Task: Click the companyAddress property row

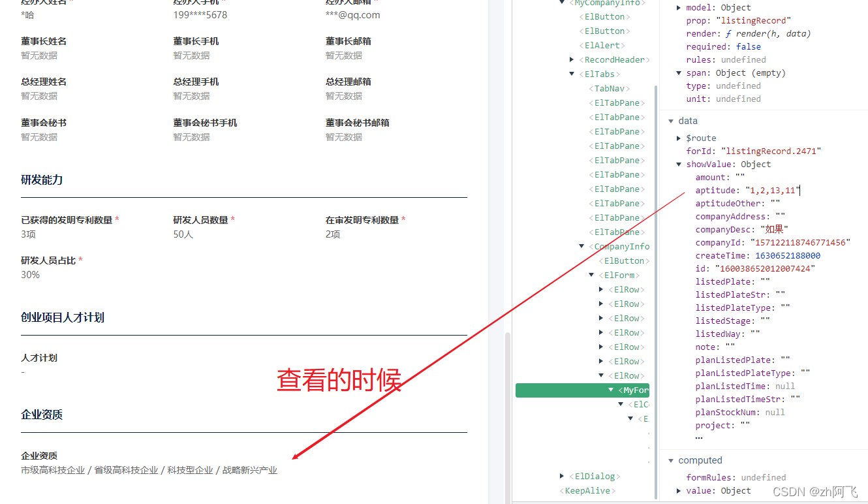Action: [x=740, y=216]
